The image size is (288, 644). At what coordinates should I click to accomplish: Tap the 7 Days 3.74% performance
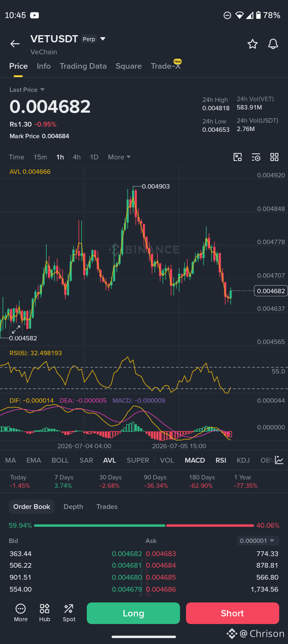point(64,481)
